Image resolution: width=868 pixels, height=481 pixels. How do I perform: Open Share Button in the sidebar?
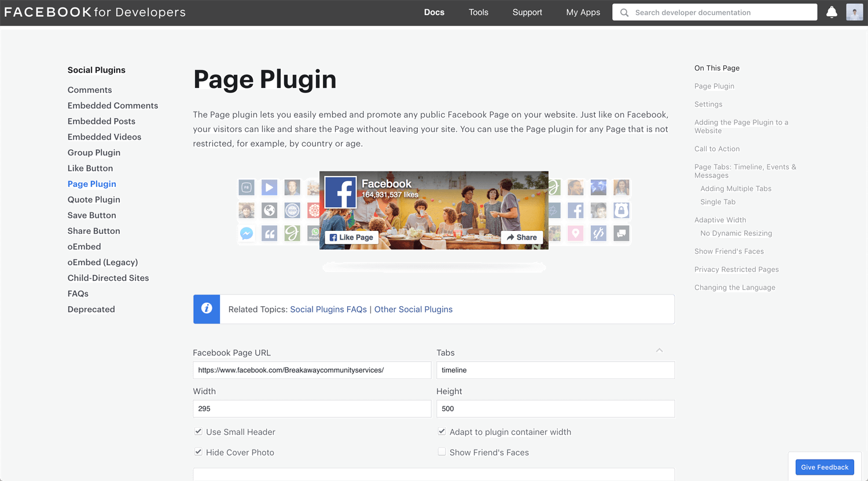94,230
